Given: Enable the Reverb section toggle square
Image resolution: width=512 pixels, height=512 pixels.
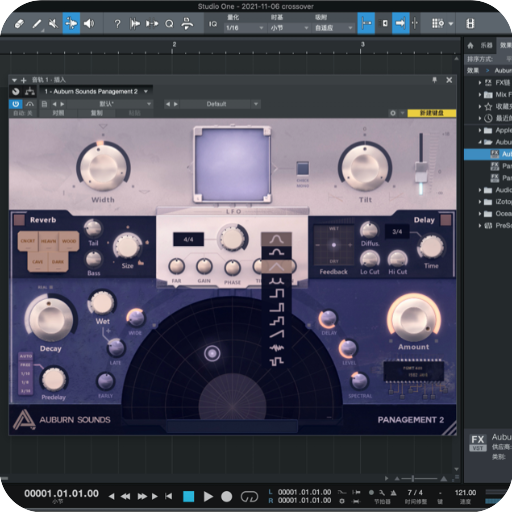Looking at the screenshot, I should (19, 220).
